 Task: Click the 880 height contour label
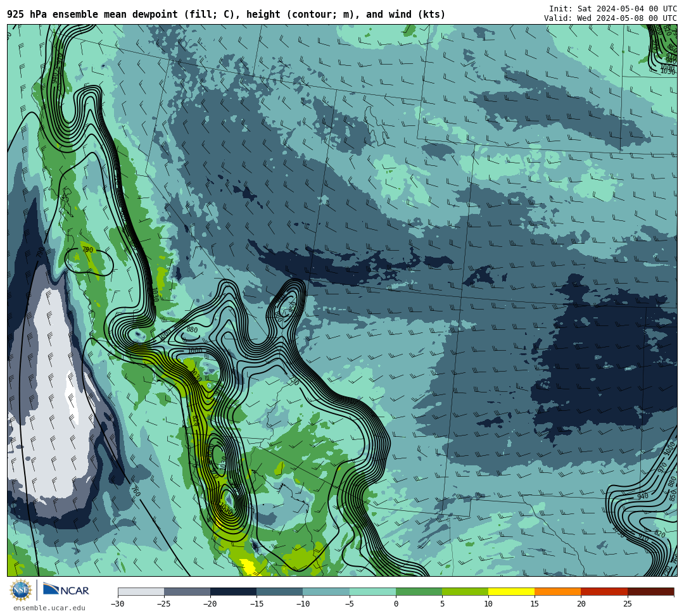[x=192, y=330]
